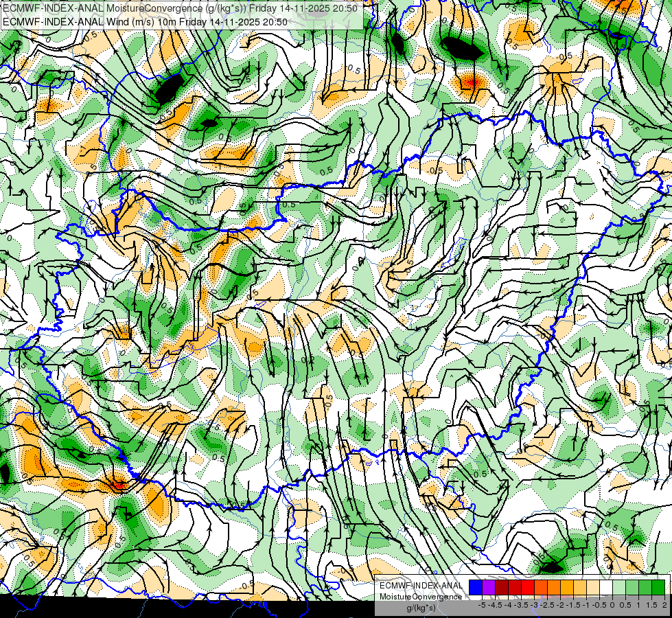Select legend swatch between -4 and -3.5
672x618 pixels.
(515, 588)
